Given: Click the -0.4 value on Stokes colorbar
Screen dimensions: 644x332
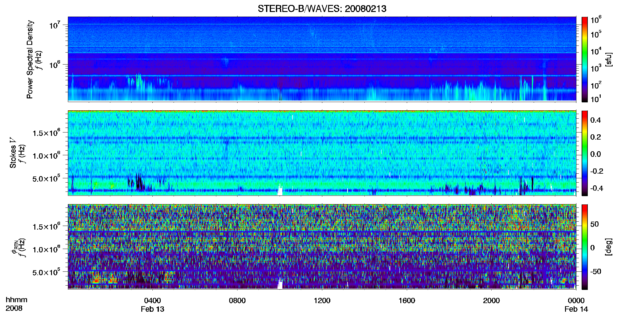Looking at the screenshot, I should click(x=597, y=188).
